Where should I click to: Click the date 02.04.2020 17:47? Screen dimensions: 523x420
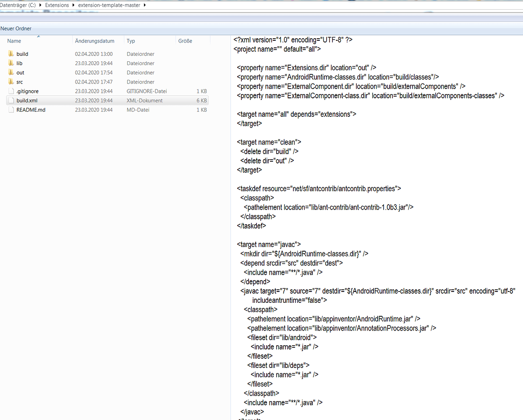94,82
